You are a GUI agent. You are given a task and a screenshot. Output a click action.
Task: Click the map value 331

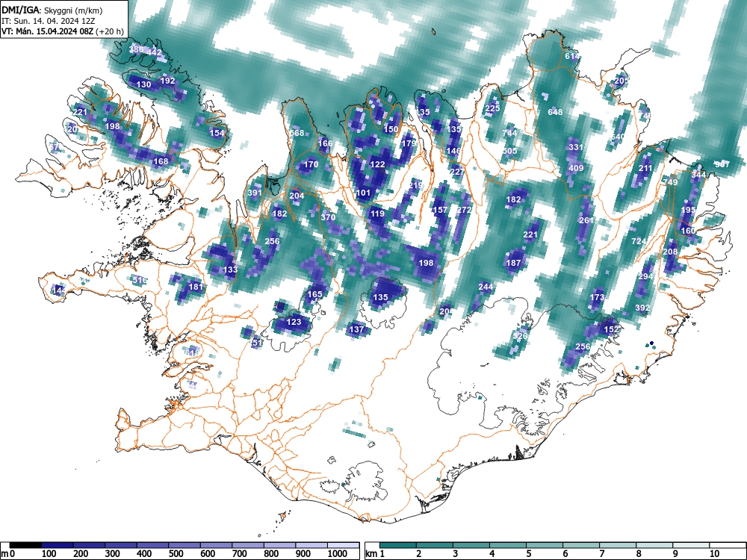pos(576,147)
